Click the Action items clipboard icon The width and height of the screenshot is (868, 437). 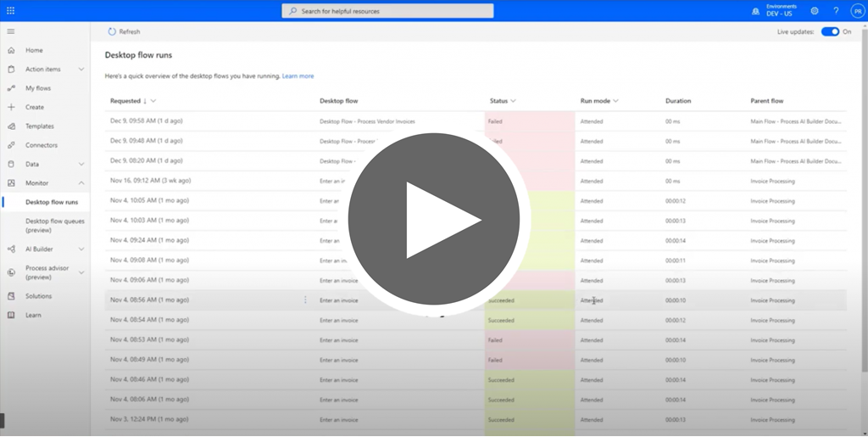[11, 70]
